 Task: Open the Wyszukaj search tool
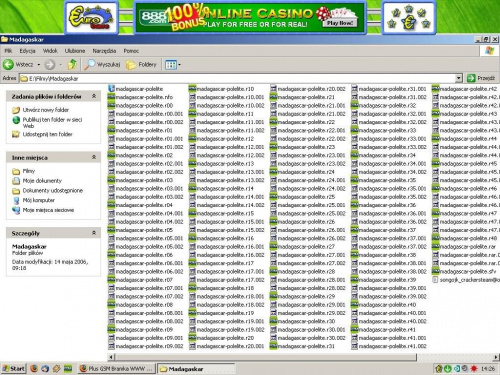pyautogui.click(x=102, y=64)
